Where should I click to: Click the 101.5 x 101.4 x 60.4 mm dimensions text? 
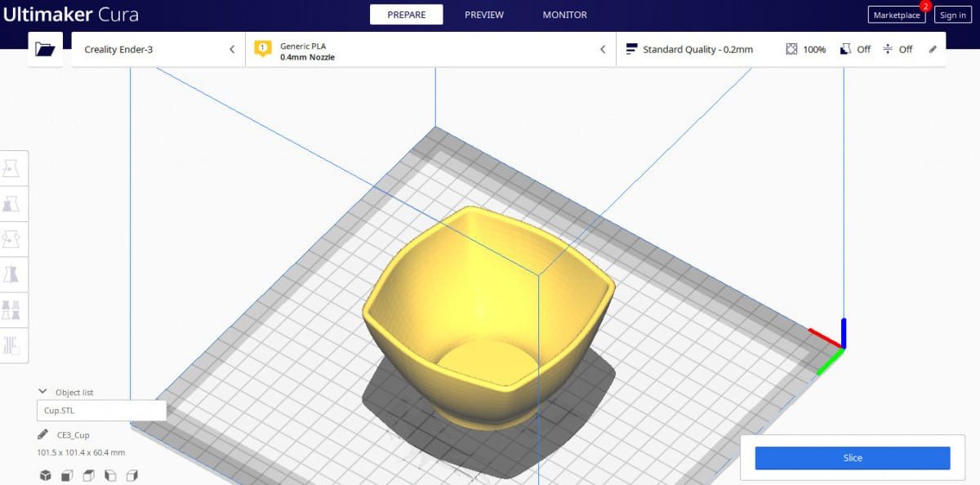click(x=81, y=452)
